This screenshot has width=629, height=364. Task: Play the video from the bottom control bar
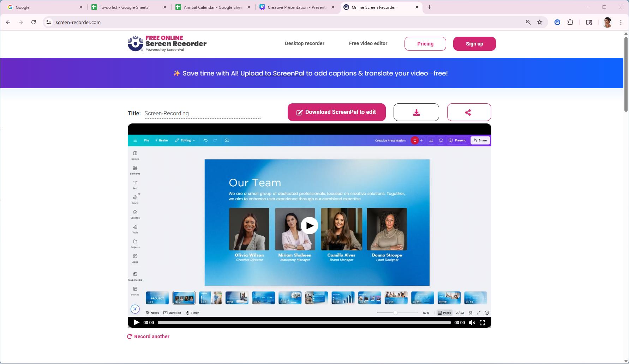(136, 322)
